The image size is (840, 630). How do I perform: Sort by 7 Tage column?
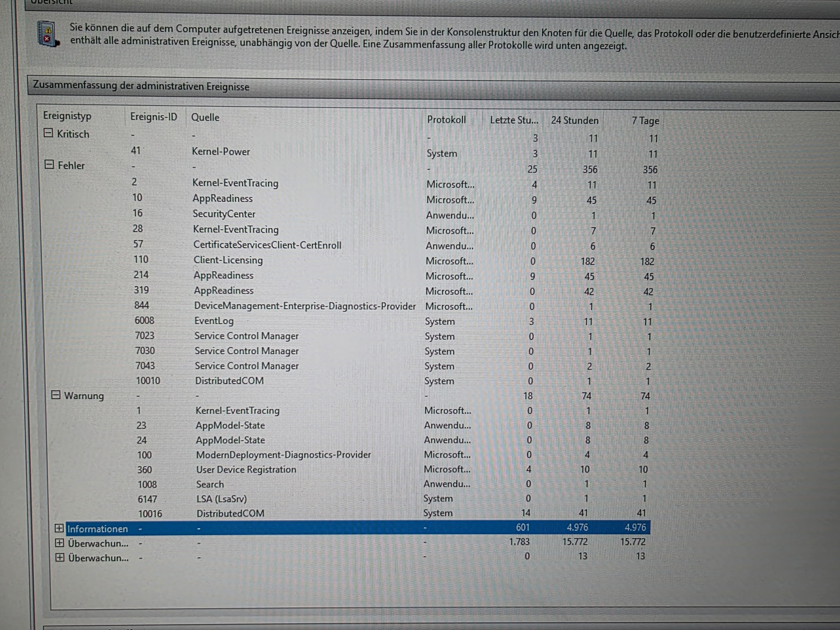click(x=645, y=121)
